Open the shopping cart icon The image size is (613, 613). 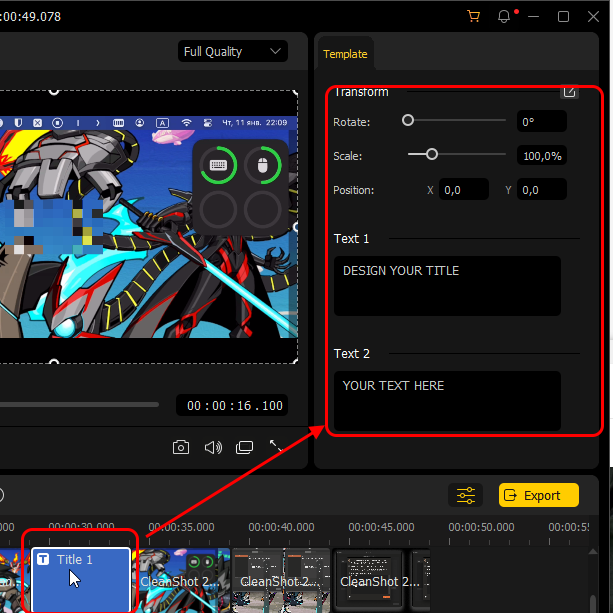(473, 16)
